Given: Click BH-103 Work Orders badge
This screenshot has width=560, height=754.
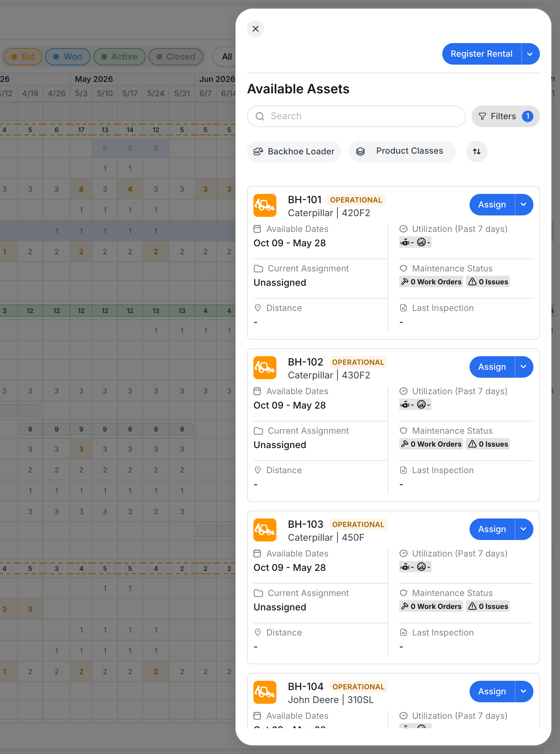Looking at the screenshot, I should tap(431, 606).
